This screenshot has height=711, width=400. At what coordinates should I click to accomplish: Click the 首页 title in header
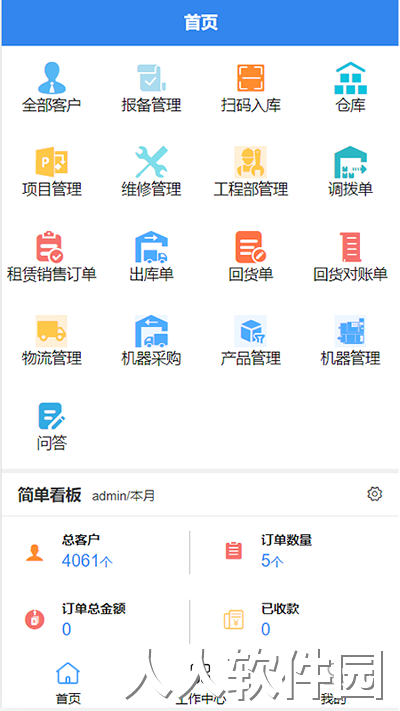coord(201,23)
